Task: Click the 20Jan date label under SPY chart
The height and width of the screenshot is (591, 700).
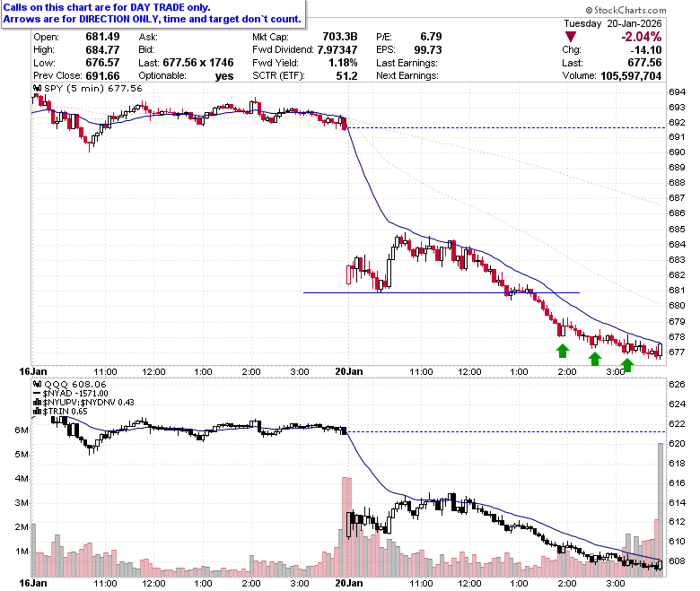Action: 348,371
